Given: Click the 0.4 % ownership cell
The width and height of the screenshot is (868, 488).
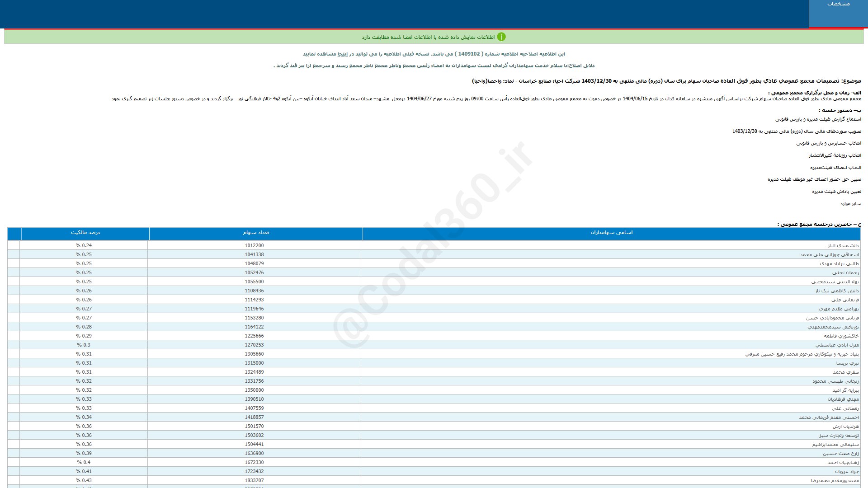Looking at the screenshot, I should pyautogui.click(x=84, y=463).
